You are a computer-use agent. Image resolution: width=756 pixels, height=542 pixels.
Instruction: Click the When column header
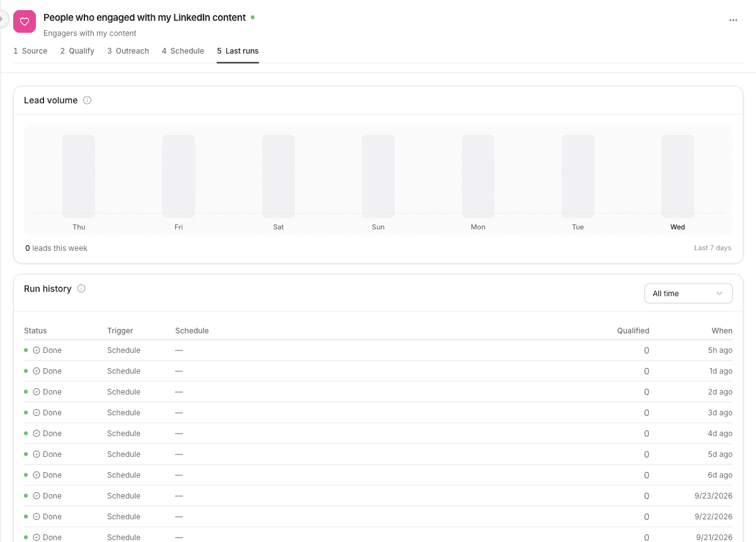pyautogui.click(x=722, y=331)
